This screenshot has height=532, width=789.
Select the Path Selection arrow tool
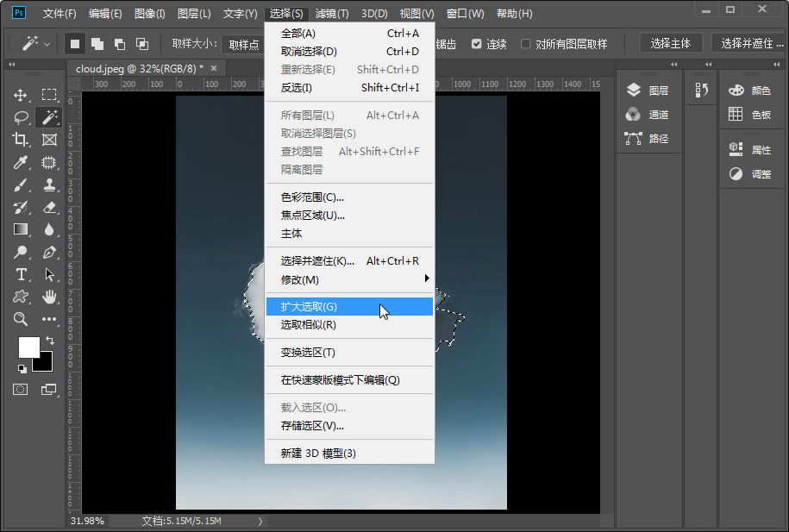point(49,274)
